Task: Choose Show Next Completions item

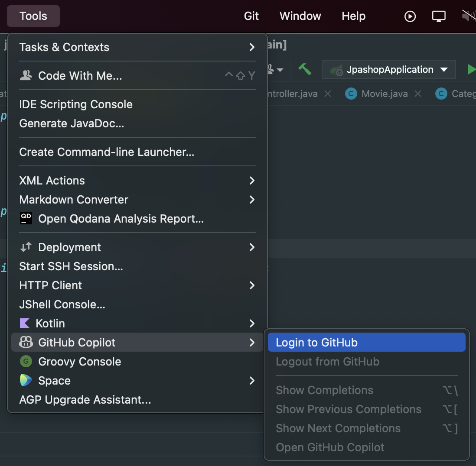Action: [366, 428]
